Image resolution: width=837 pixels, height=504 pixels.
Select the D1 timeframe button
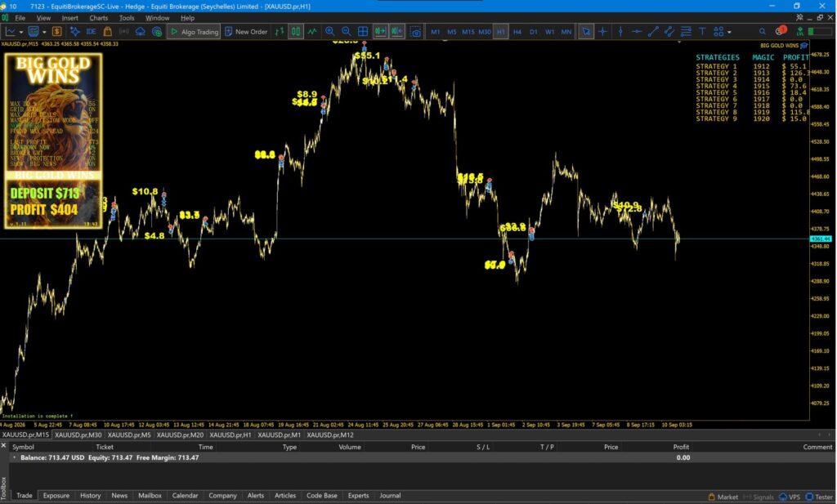pyautogui.click(x=534, y=32)
